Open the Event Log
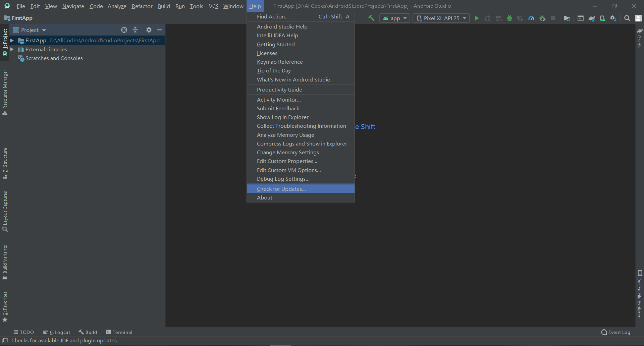The height and width of the screenshot is (346, 644). pos(616,332)
